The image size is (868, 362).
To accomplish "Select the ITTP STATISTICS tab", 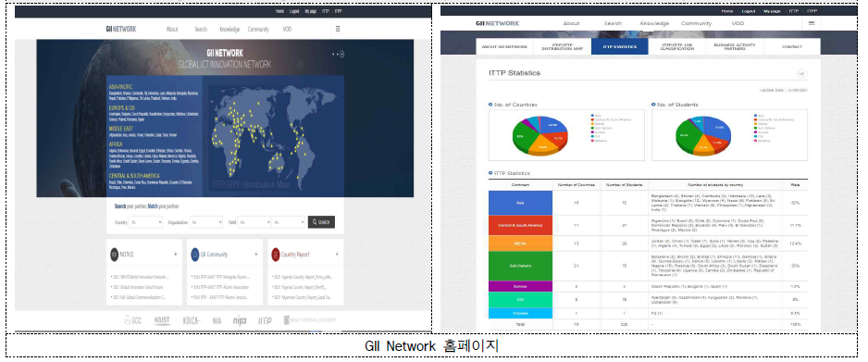I will tap(619, 46).
